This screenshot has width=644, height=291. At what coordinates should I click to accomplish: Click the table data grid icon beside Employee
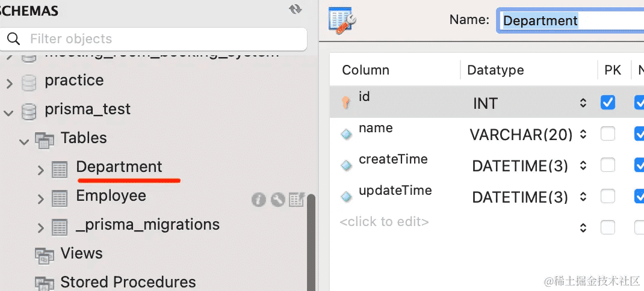(x=296, y=200)
